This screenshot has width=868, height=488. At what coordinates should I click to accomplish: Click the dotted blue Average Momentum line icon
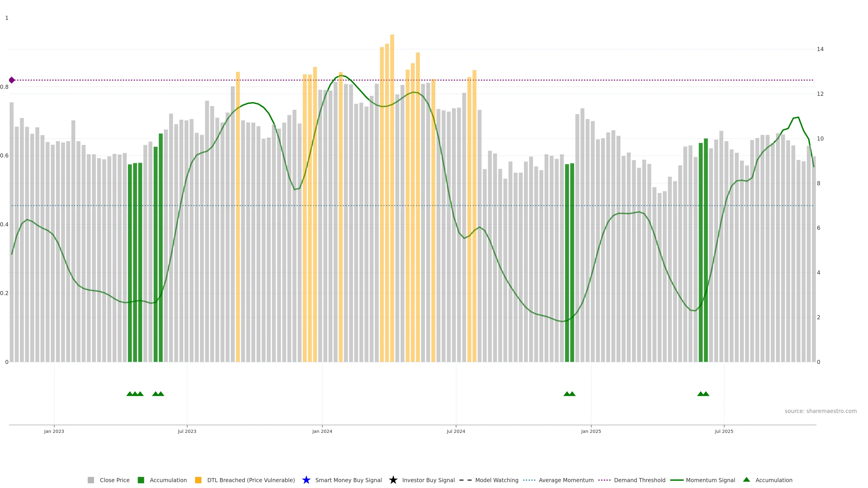(x=529, y=480)
